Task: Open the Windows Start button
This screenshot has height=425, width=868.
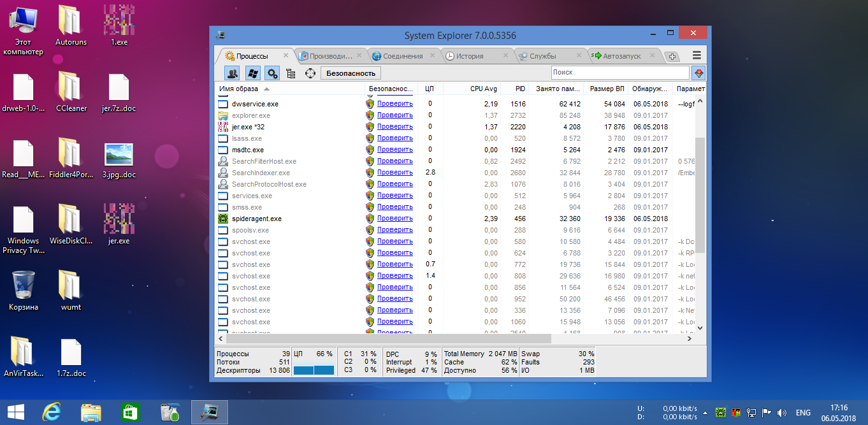Action: coord(16,412)
